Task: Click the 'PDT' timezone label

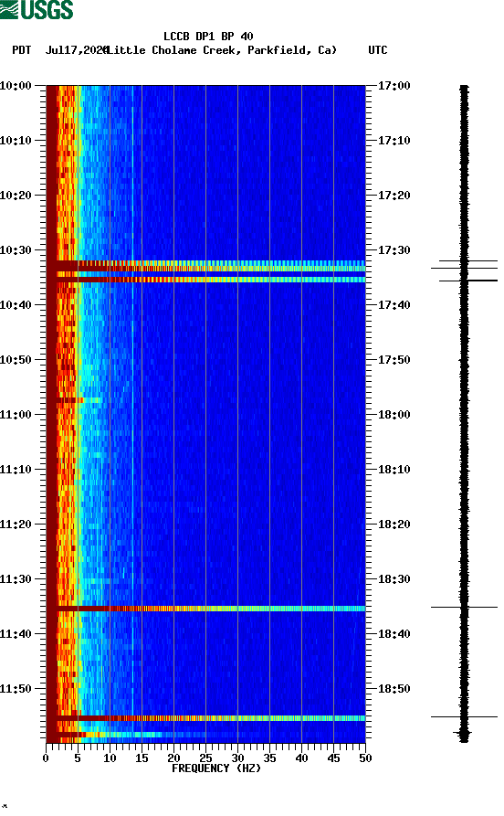Action: [21, 50]
